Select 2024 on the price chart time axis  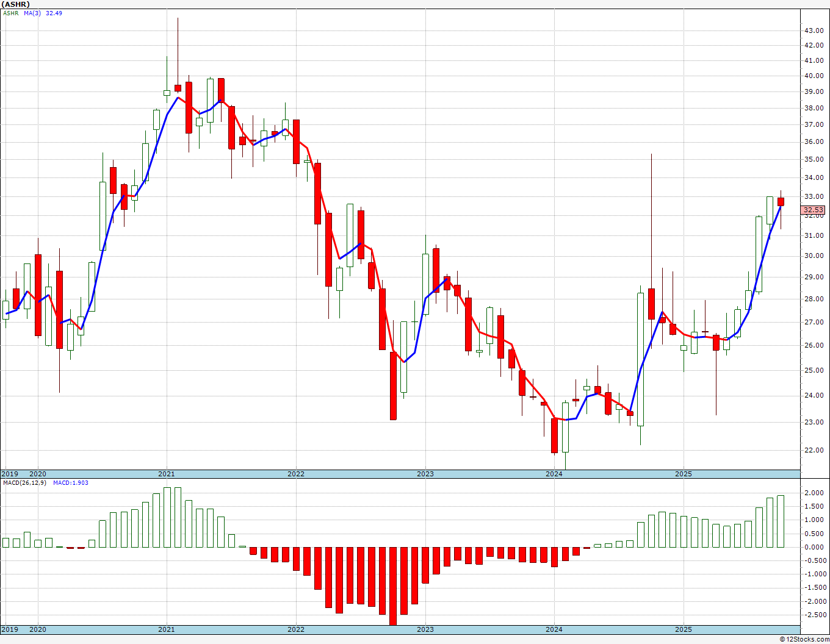[x=554, y=474]
